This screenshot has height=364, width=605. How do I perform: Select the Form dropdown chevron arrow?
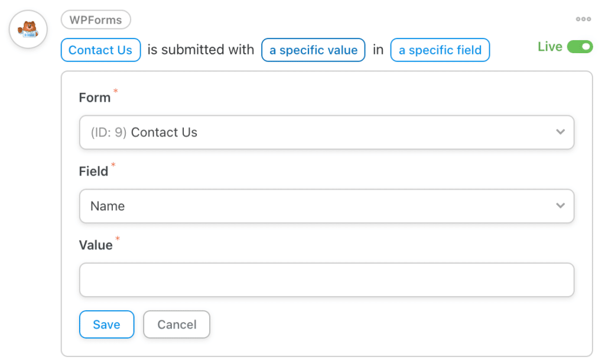[560, 132]
